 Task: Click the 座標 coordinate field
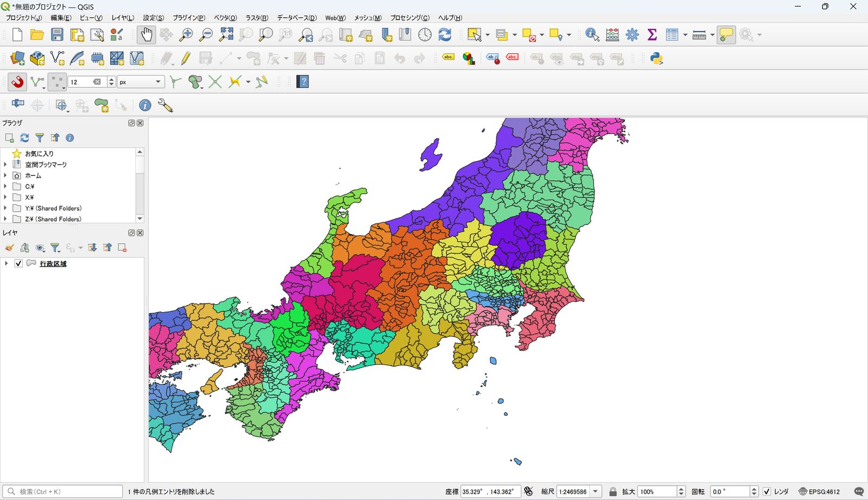point(490,491)
